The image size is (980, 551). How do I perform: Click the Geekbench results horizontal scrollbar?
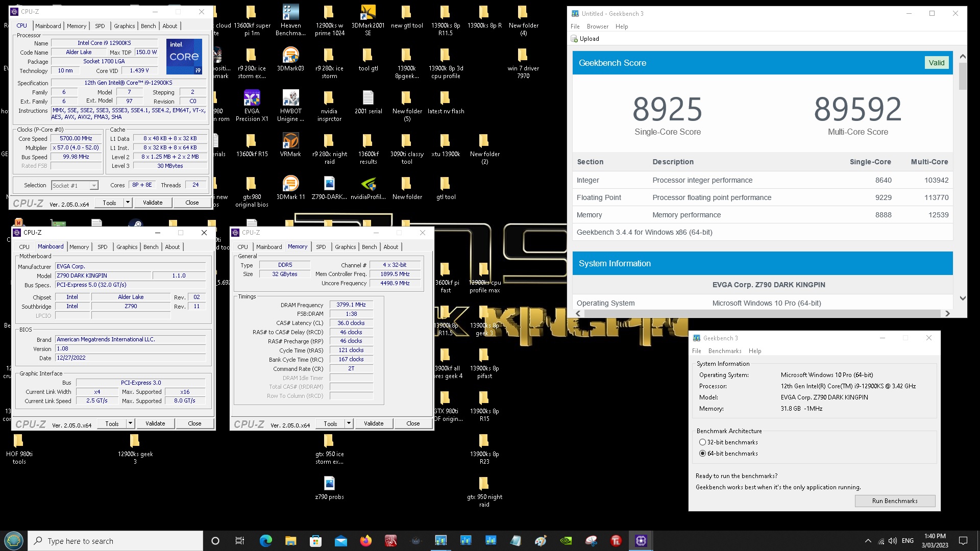click(762, 313)
